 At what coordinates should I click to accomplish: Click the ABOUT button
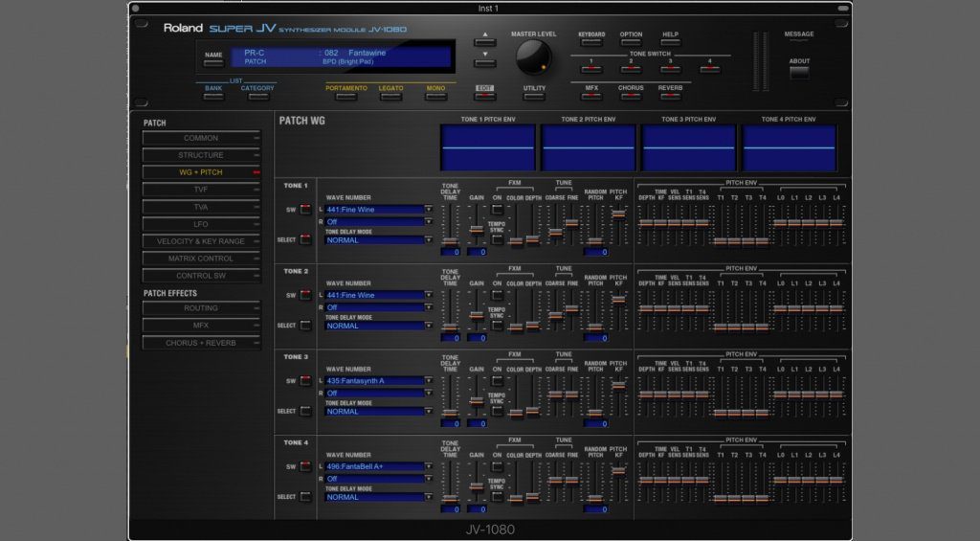(799, 72)
